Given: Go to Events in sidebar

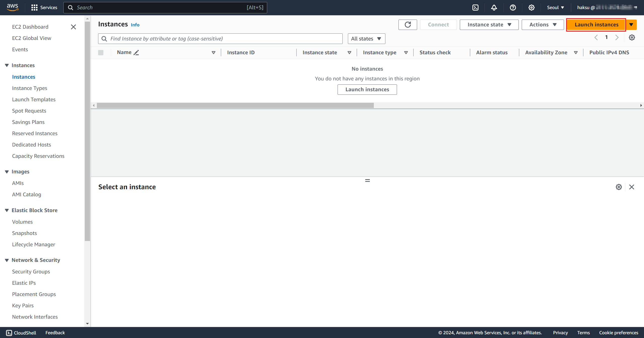Looking at the screenshot, I should (x=20, y=50).
